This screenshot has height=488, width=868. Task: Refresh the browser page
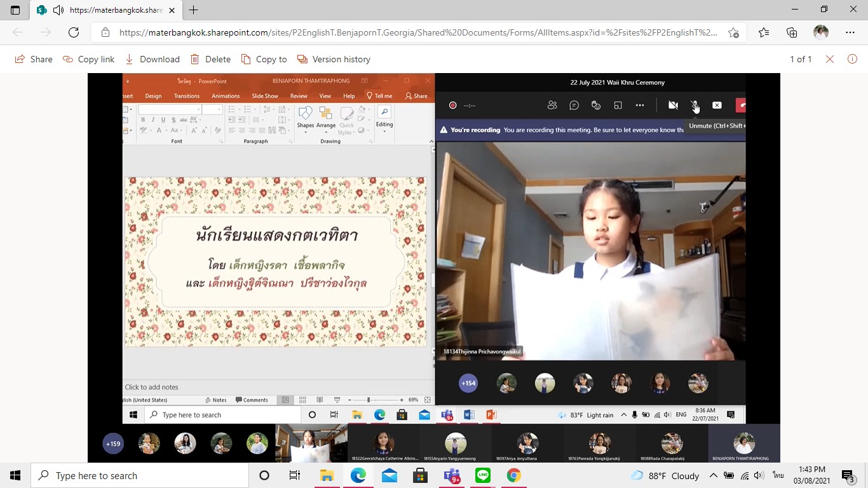point(74,32)
